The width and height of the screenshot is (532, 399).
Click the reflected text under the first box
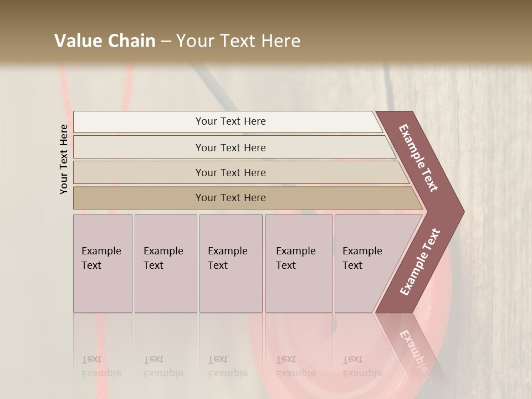point(101,367)
